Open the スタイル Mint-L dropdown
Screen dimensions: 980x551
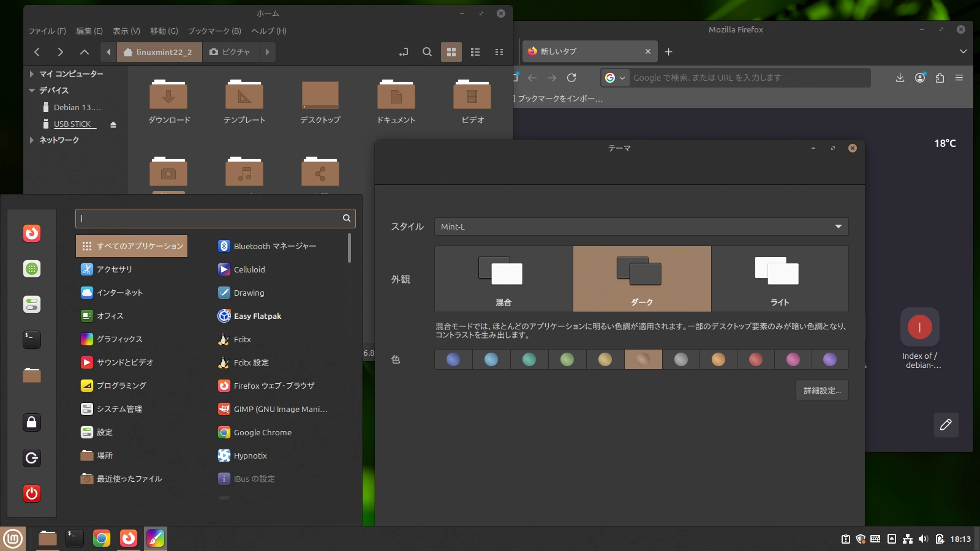[x=641, y=227]
